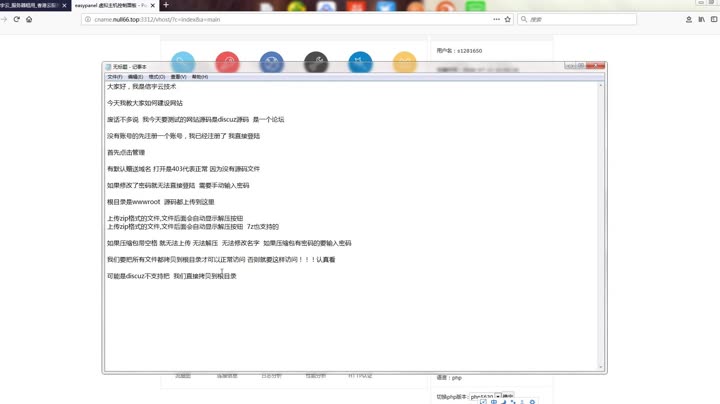This screenshot has height=404, width=720.
Task: Click the line starting '可能是discuz不支持吧'
Action: pos(172,276)
